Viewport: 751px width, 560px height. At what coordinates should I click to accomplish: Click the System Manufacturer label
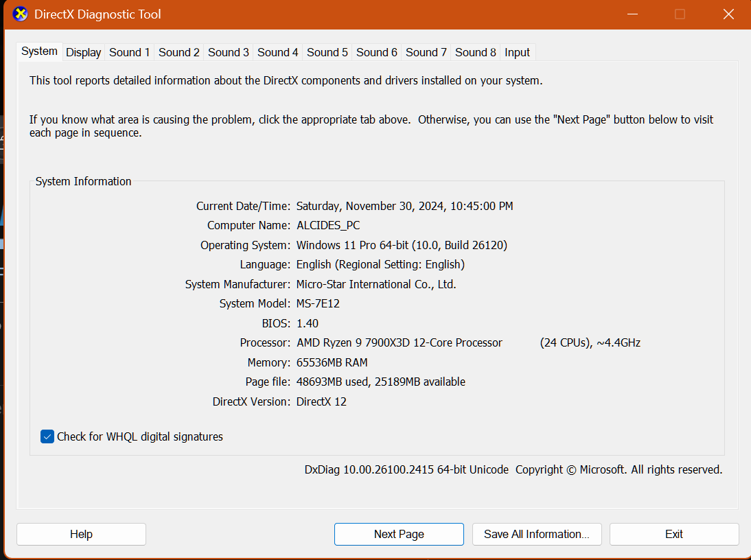(x=238, y=284)
